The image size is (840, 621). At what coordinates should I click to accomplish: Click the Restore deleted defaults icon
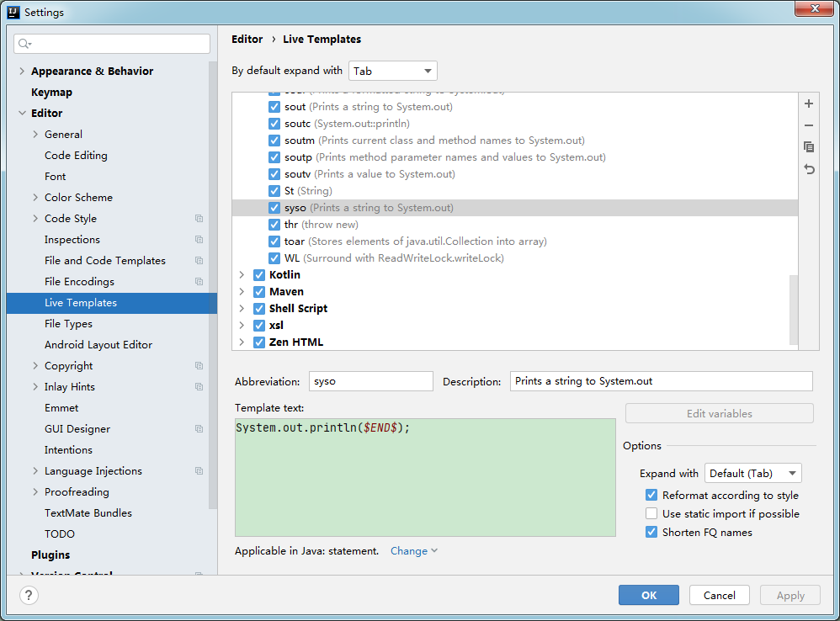[x=809, y=169]
